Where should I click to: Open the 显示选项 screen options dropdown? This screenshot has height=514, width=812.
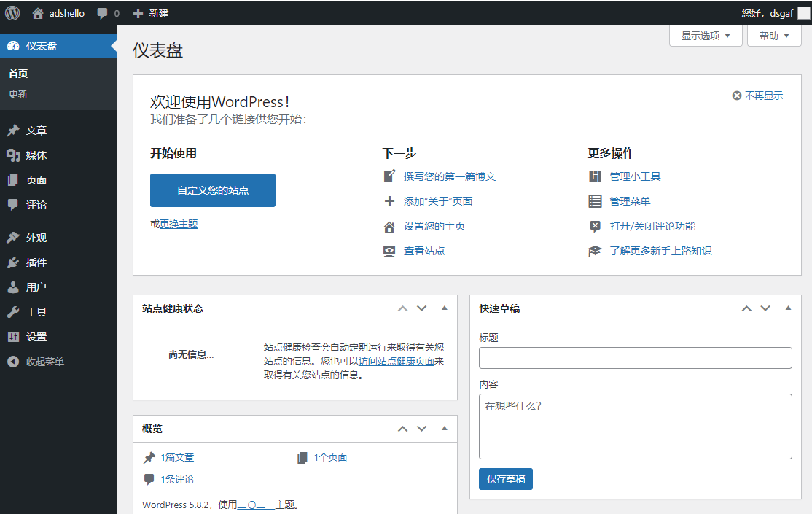tap(706, 36)
